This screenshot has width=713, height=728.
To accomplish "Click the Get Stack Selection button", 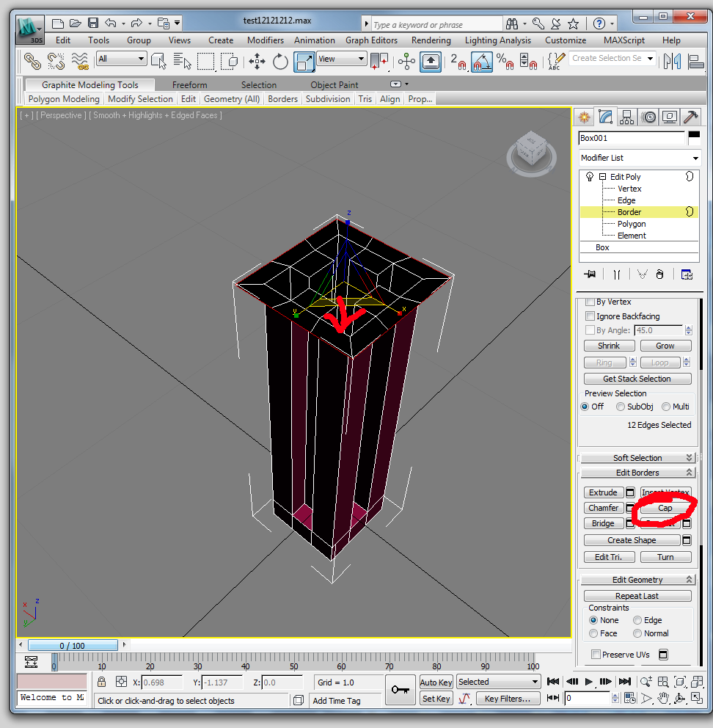I will point(637,379).
